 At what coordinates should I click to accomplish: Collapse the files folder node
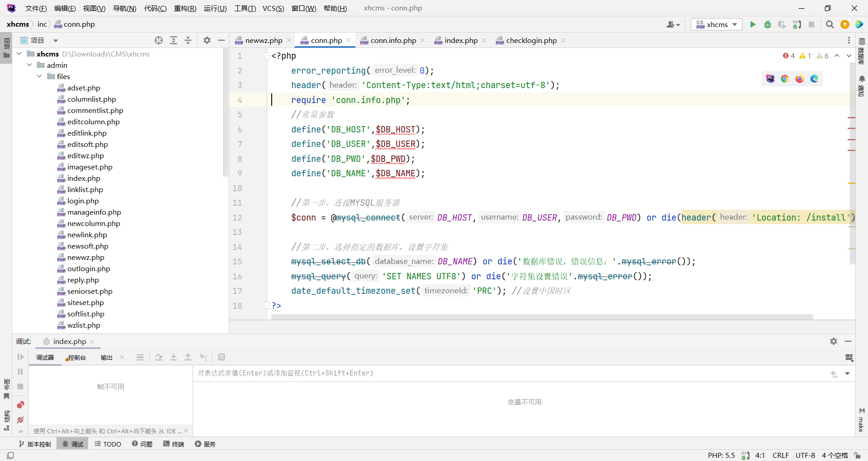(x=40, y=76)
